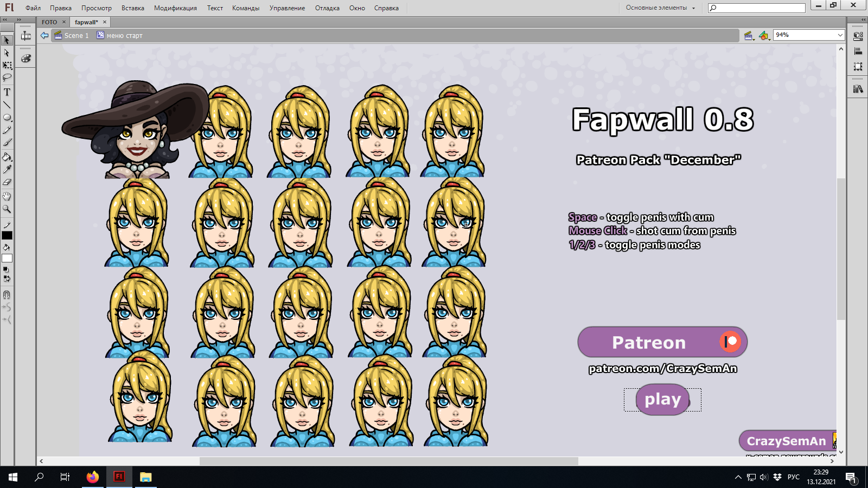Open the Timeline panel icon
This screenshot has height=488, width=868.
pos(25,36)
